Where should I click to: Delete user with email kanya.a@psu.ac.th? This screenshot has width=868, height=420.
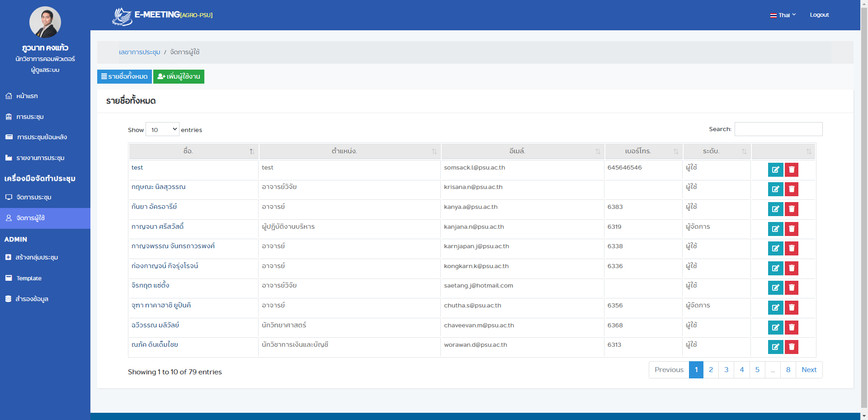click(792, 209)
